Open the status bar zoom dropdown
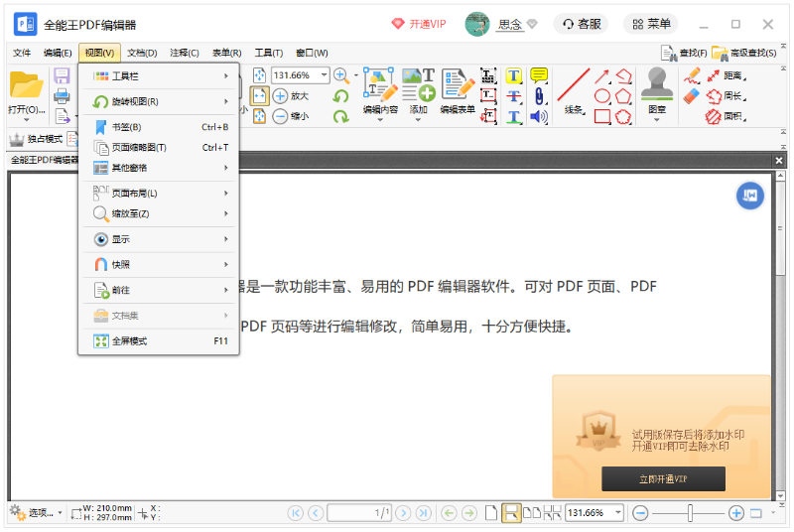 [x=617, y=513]
